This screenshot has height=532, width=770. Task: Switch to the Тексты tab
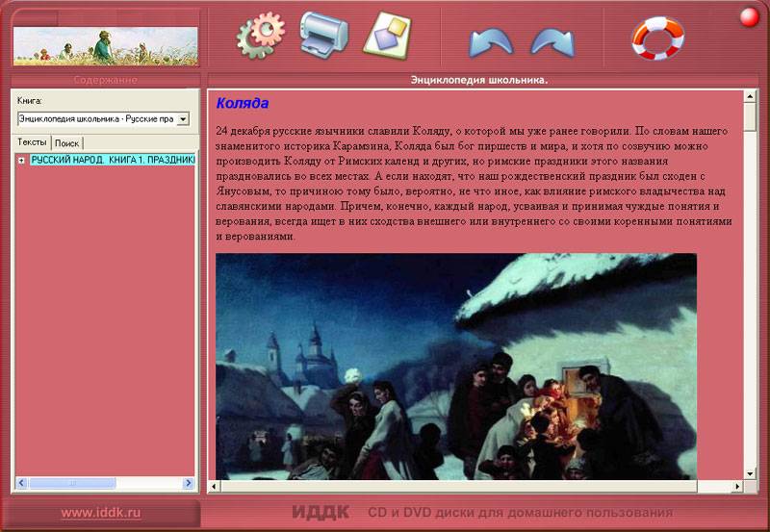(x=33, y=142)
